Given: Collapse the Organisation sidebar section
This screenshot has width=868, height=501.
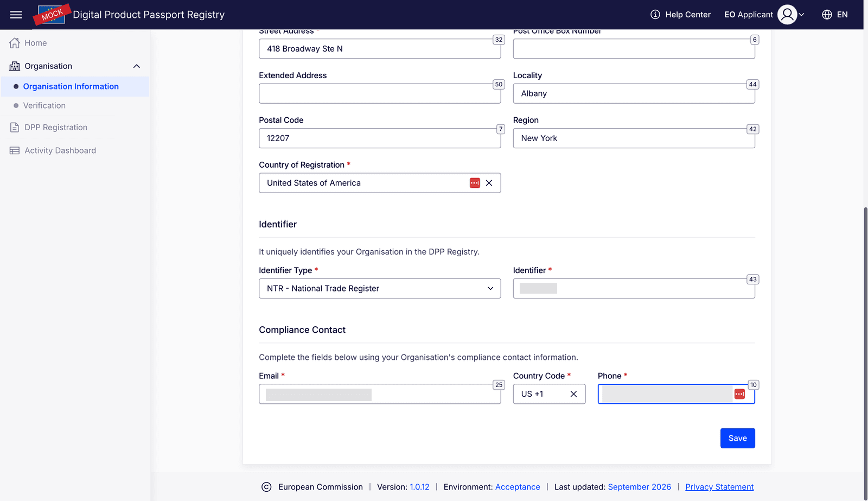Looking at the screenshot, I should click(x=137, y=66).
